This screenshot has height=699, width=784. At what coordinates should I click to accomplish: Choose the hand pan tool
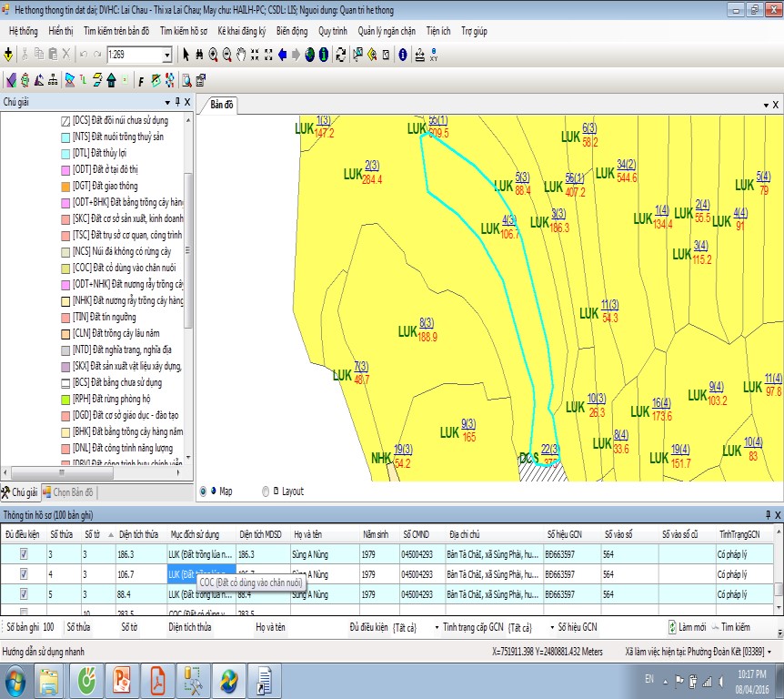coord(241,55)
